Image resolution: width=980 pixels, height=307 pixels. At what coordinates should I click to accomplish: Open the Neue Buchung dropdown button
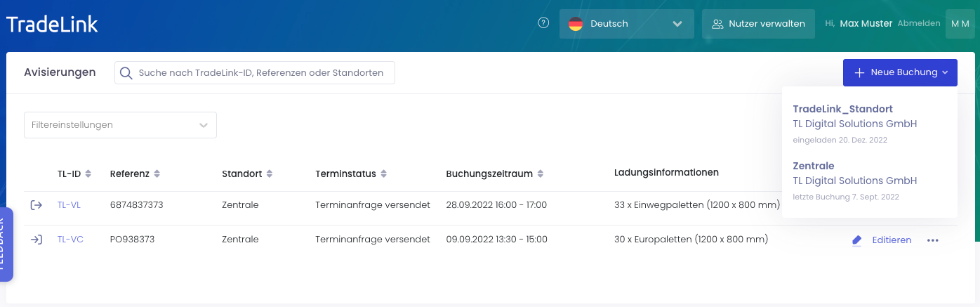coord(899,72)
